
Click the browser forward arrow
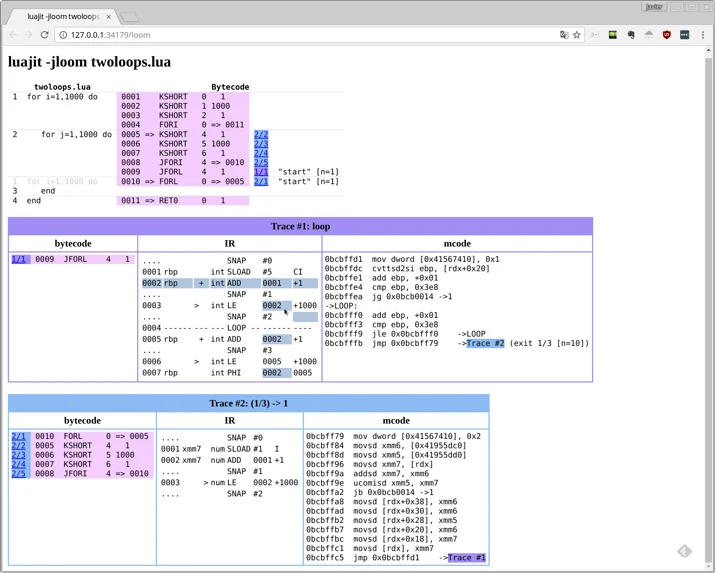[29, 35]
